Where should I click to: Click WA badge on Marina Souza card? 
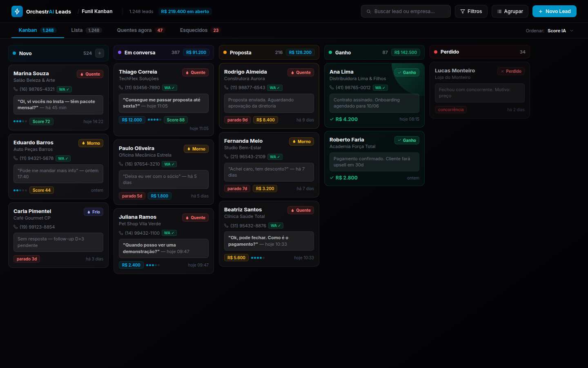click(64, 89)
